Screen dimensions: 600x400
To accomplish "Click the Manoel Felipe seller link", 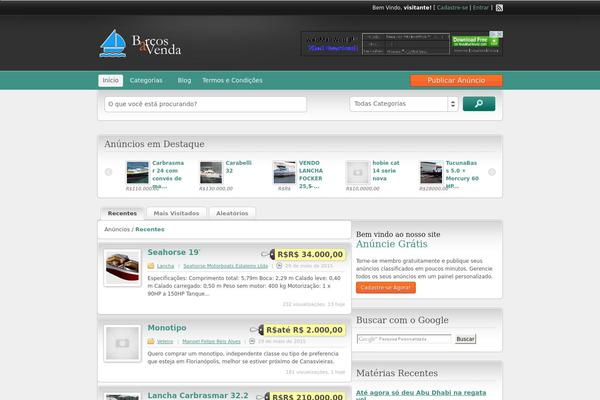I will pos(211,341).
